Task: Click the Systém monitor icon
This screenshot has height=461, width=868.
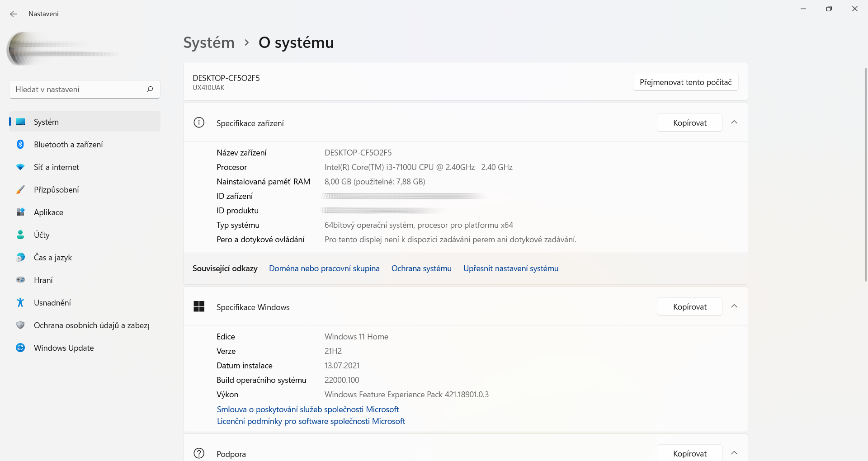Action: (20, 122)
